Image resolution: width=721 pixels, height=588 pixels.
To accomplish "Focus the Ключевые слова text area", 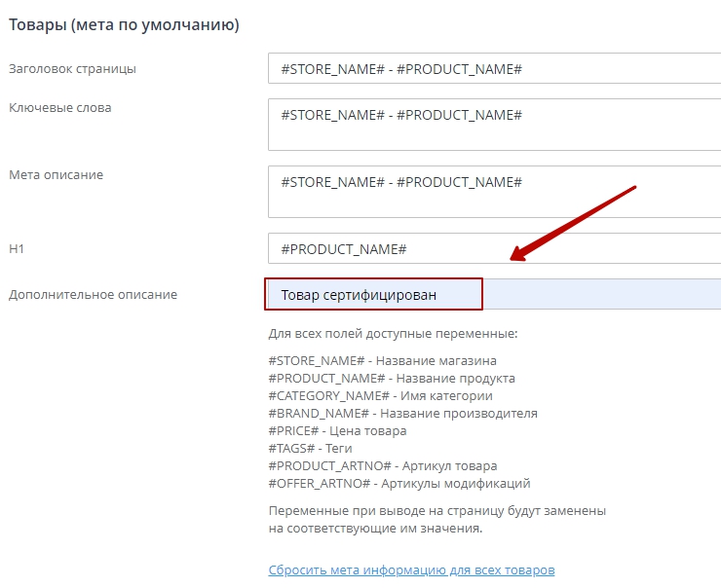I will pyautogui.click(x=493, y=125).
